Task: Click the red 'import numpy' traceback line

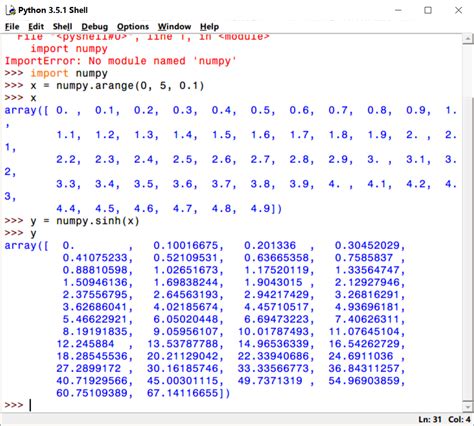Action: point(69,49)
